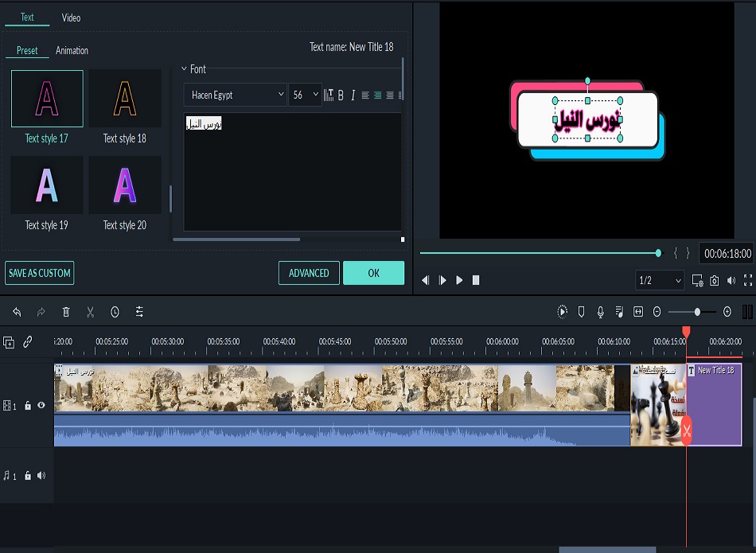Add a marker using the marker icon
The width and height of the screenshot is (756, 553).
click(x=581, y=312)
